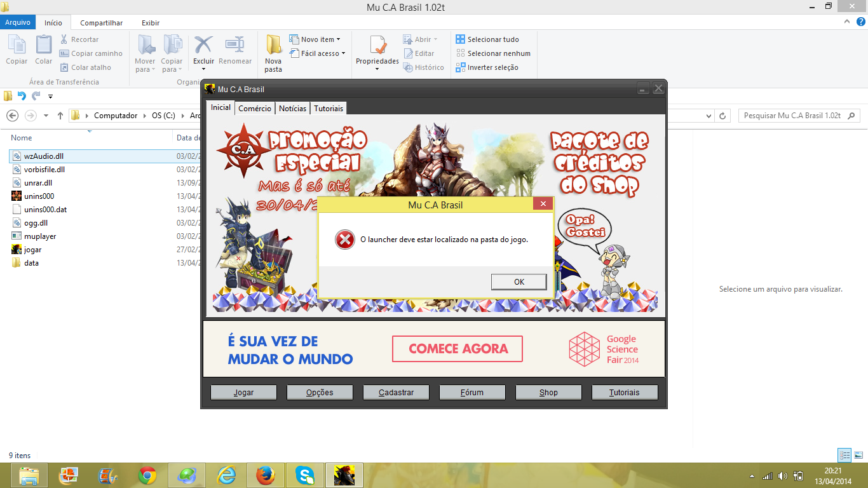The width and height of the screenshot is (868, 488).
Task: Open the address bar history dropdown
Action: [709, 116]
